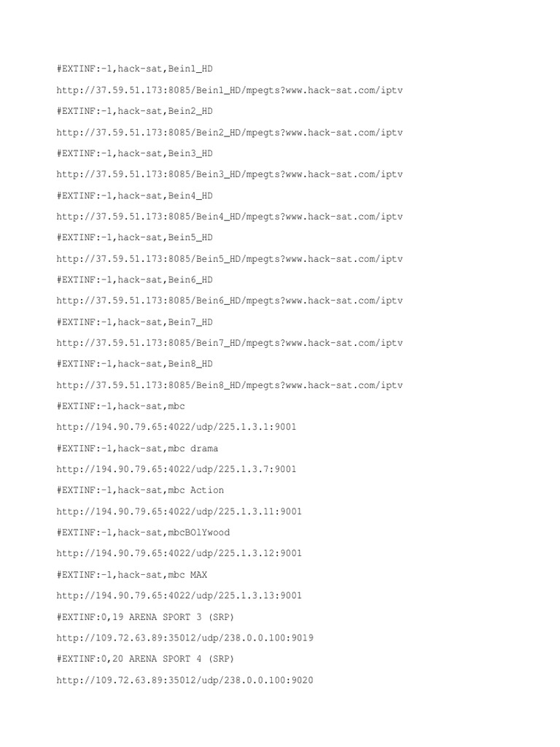Click the EXTINF line for mbc MAX
The width and height of the screenshot is (560, 747).
pyautogui.click(x=132, y=575)
